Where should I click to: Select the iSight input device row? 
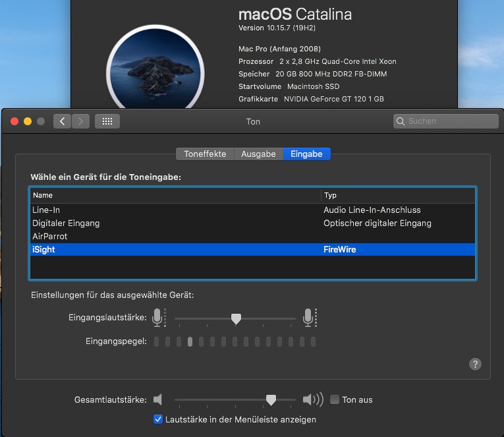252,250
